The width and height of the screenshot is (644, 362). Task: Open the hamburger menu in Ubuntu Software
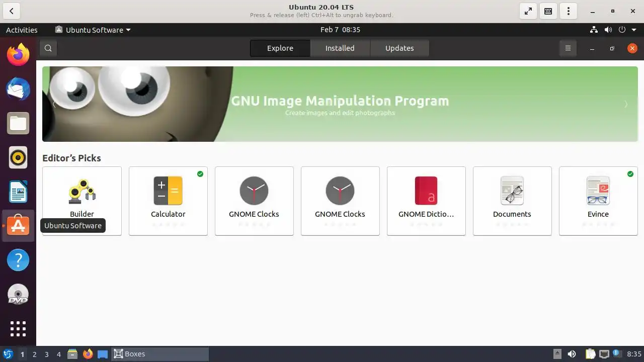click(x=568, y=48)
